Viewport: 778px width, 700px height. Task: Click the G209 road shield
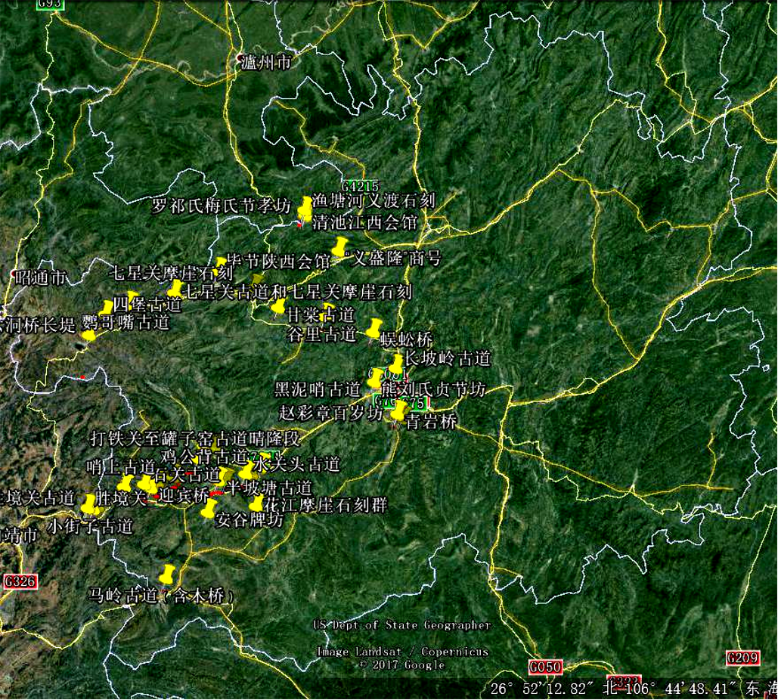click(x=742, y=658)
